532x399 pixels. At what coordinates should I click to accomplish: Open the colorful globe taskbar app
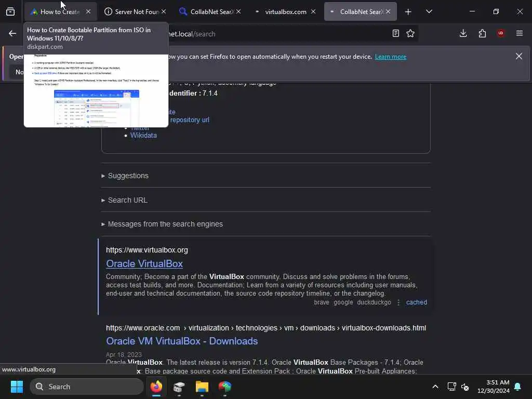click(224, 387)
